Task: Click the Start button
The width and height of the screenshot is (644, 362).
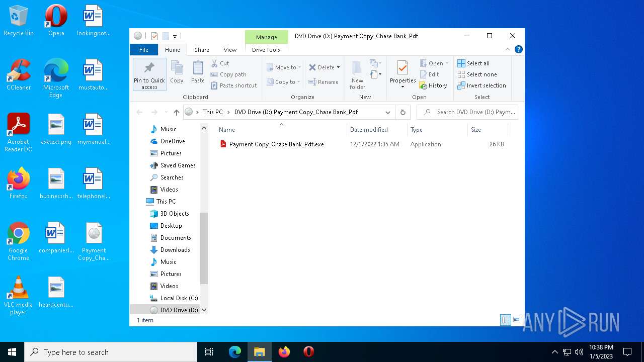Action: [x=12, y=352]
